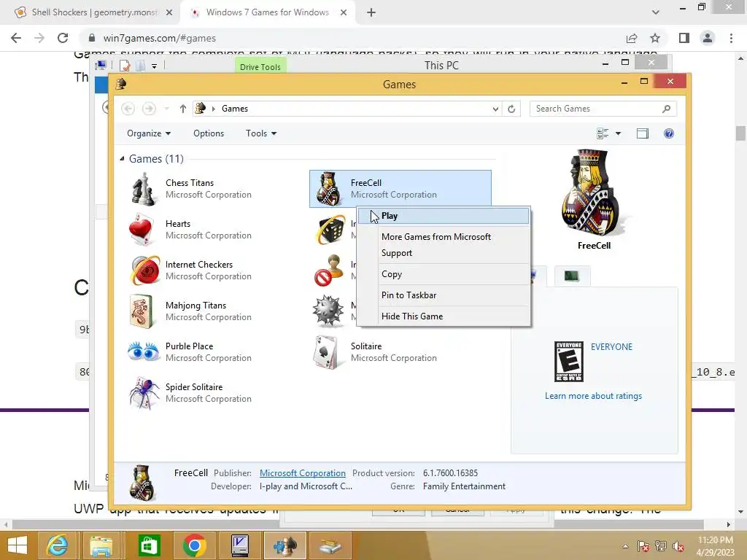Screen dimensions: 747x560
Task: Open the Chrome profile avatar
Action: 708,38
